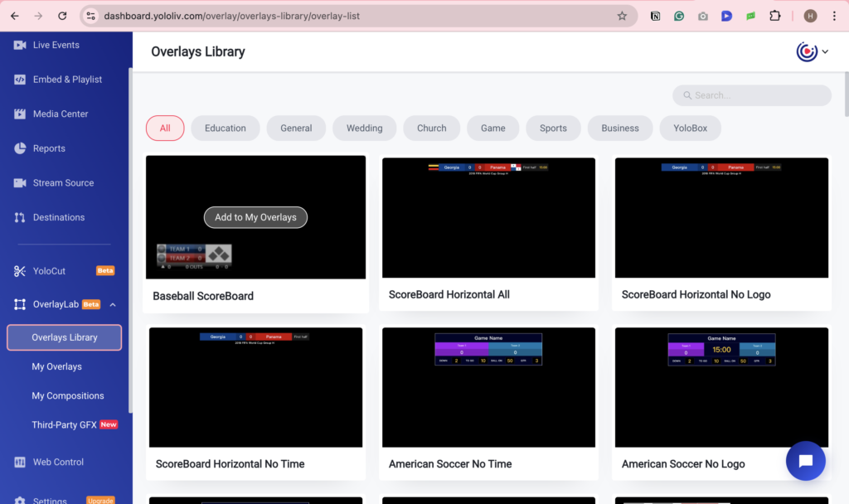Open the Chrome three-dot menu

(833, 16)
